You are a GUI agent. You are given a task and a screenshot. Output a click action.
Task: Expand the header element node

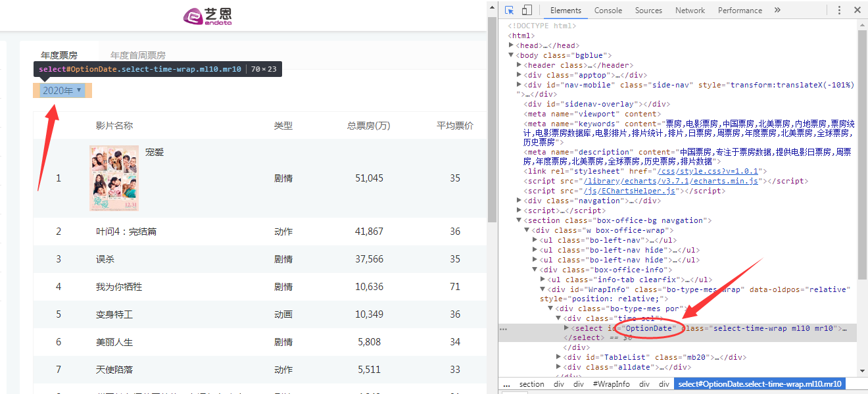tap(519, 65)
